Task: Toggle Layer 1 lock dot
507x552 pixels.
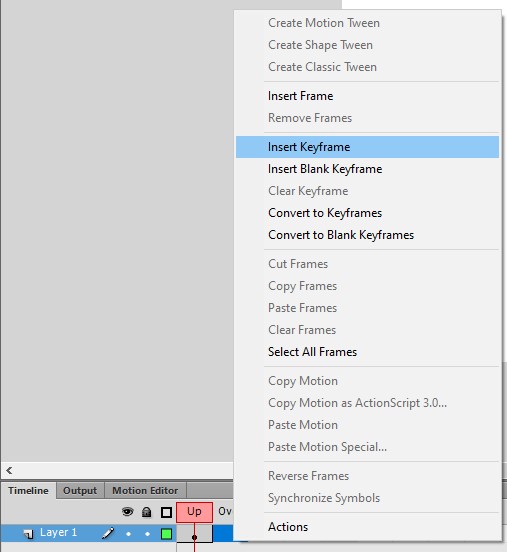Action: [x=148, y=534]
